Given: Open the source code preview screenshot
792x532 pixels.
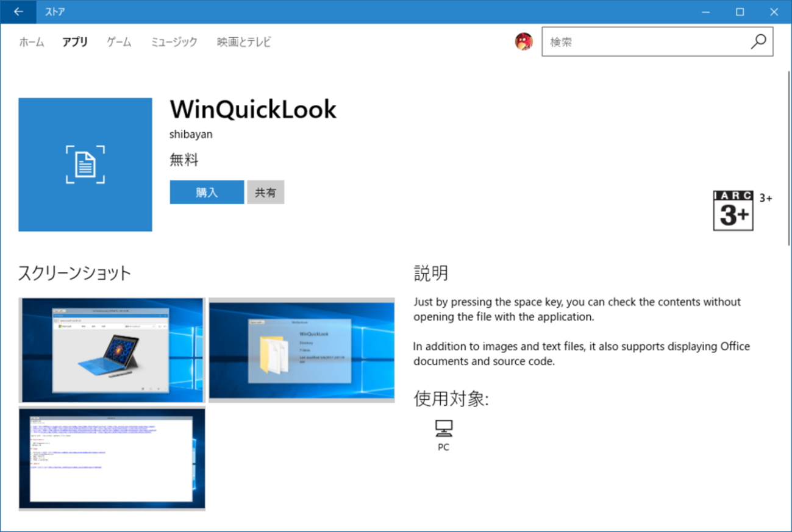Looking at the screenshot, I should (112, 459).
